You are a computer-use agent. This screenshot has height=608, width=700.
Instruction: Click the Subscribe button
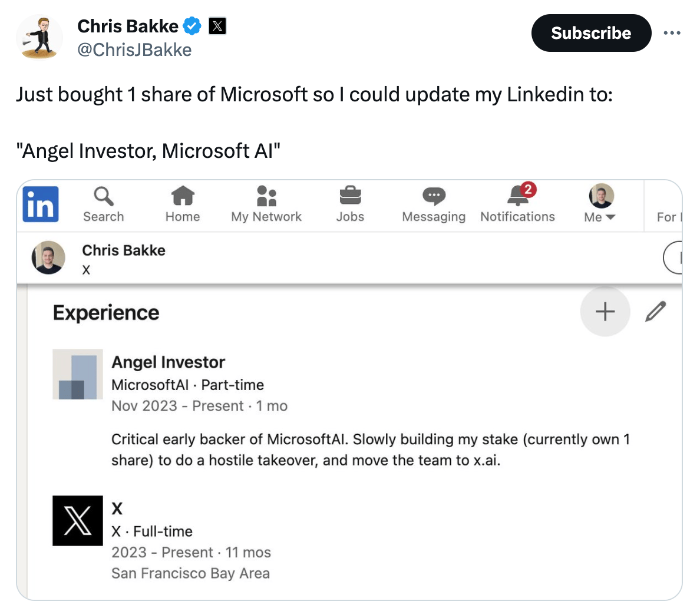point(591,33)
